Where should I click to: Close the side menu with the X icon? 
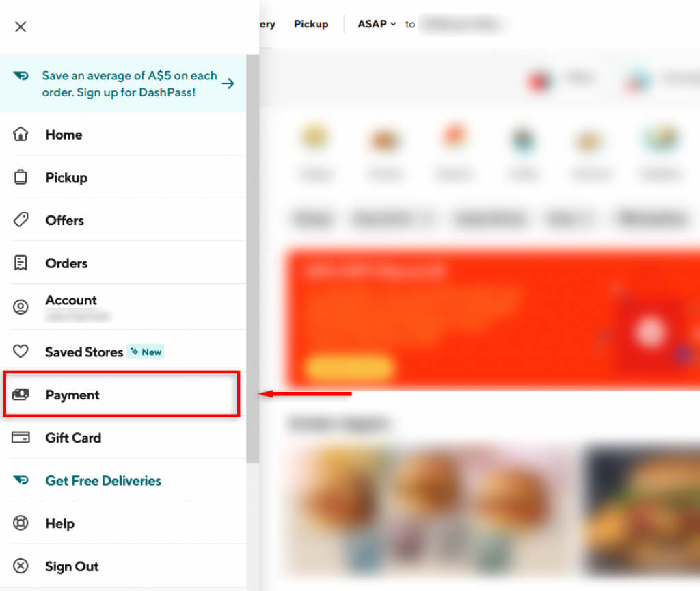[x=21, y=27]
